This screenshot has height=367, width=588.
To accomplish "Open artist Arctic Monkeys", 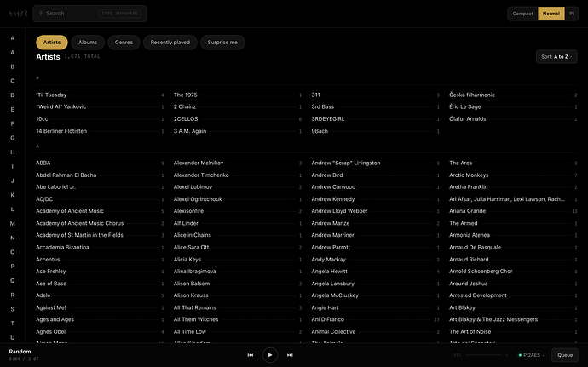I will (513, 175).
